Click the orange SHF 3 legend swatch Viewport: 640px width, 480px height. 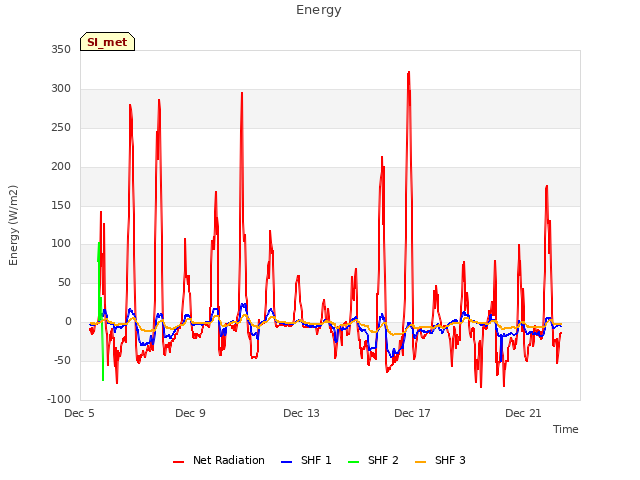click(420, 462)
